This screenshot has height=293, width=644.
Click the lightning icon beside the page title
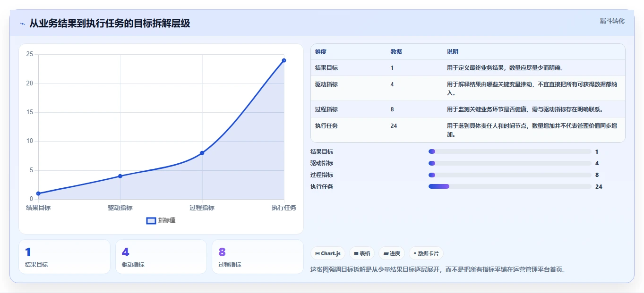pos(23,24)
